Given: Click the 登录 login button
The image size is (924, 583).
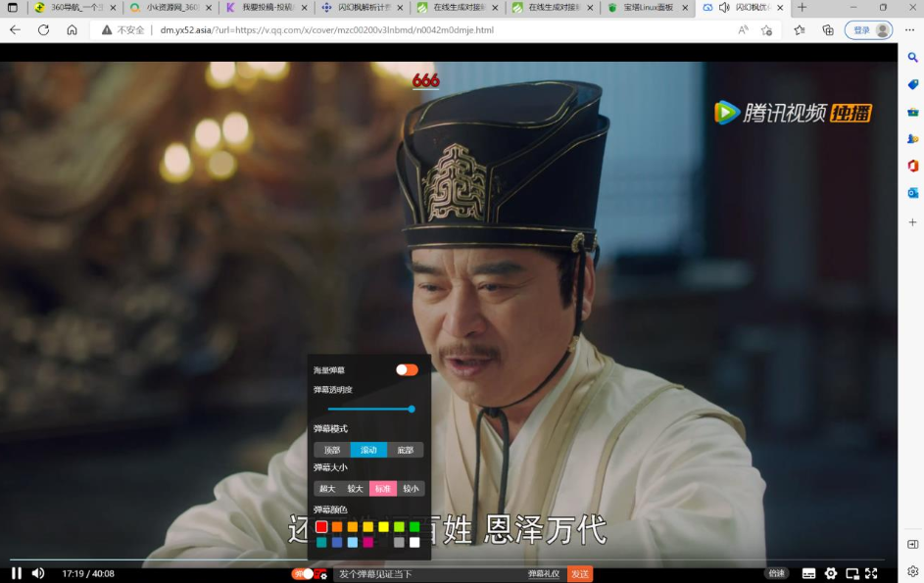Looking at the screenshot, I should [x=868, y=30].
